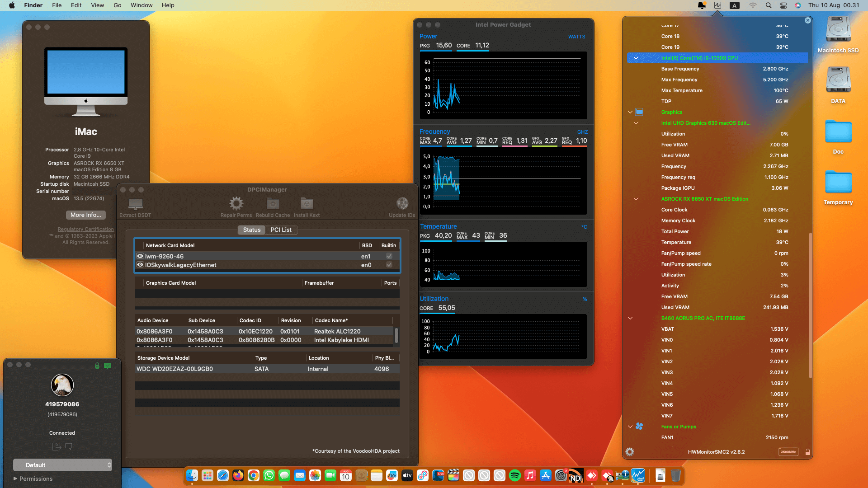Click the Update IDs globe icon

coord(401,203)
